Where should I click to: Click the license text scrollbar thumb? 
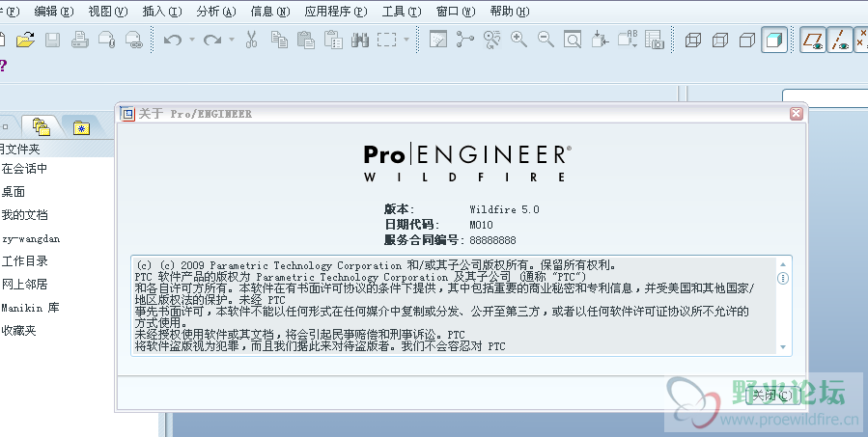[x=783, y=278]
